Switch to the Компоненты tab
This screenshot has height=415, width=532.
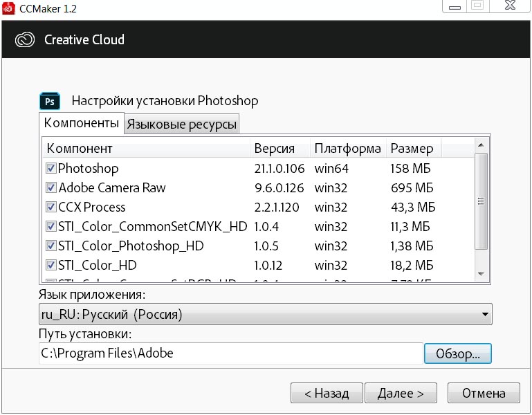pos(82,123)
